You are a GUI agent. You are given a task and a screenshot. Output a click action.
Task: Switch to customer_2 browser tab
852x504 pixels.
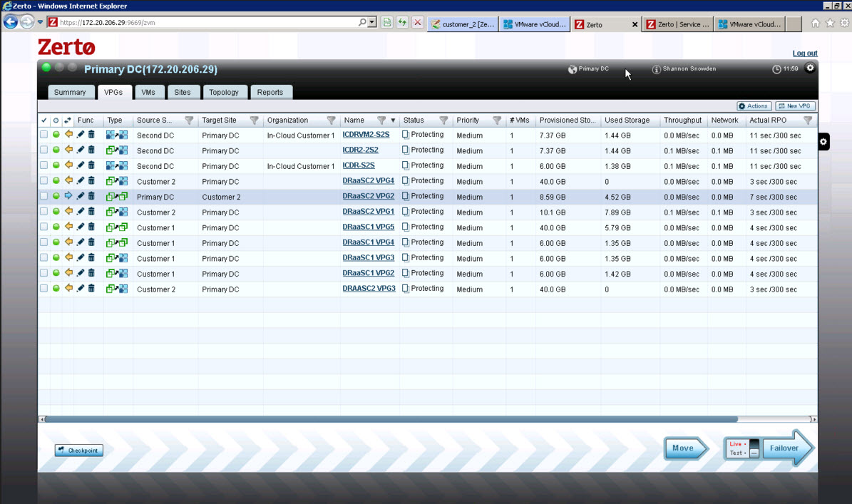tap(463, 24)
